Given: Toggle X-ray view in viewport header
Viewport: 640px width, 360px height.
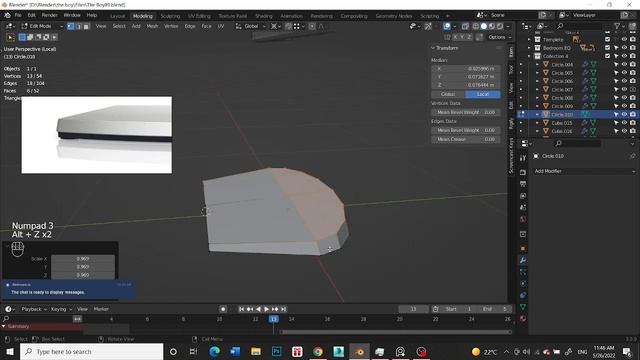Looking at the screenshot, I should pyautogui.click(x=465, y=26).
